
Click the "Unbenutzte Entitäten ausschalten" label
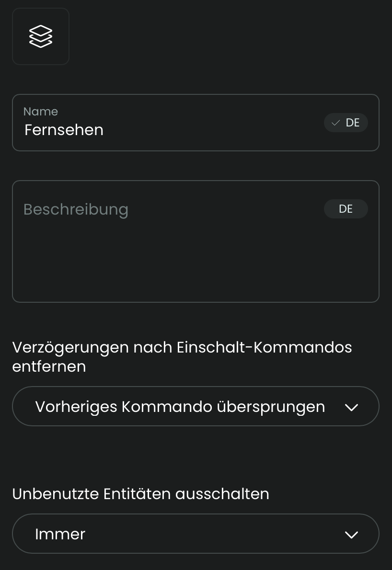(140, 494)
